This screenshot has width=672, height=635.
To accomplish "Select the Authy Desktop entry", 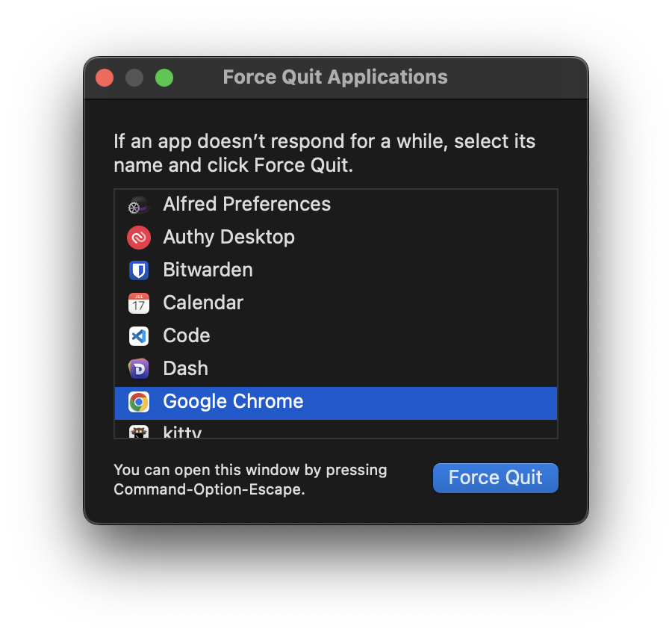I will tap(336, 238).
